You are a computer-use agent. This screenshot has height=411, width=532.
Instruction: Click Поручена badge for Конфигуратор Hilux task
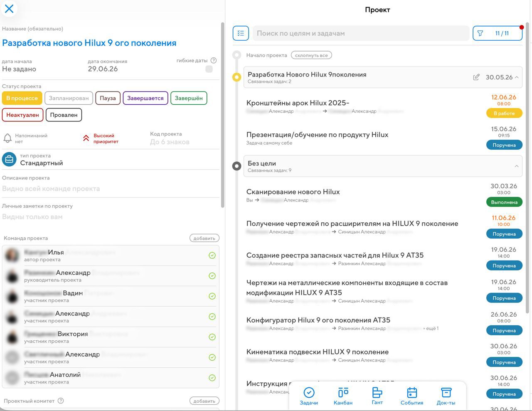pos(504,330)
